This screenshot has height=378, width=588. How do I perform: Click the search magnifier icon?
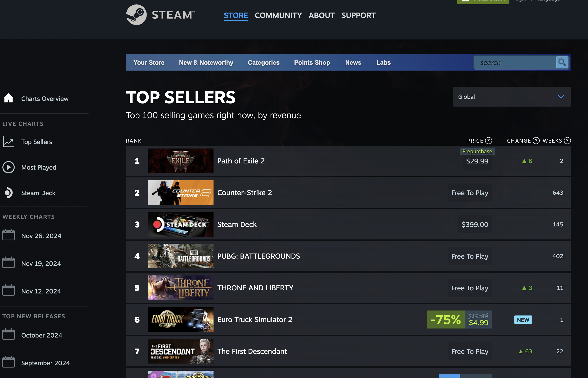click(x=562, y=63)
